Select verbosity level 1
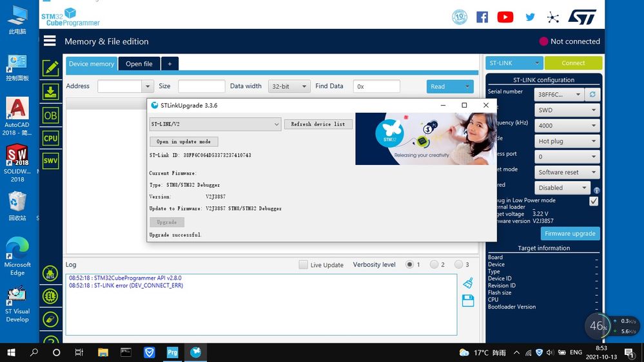Image resolution: width=644 pixels, height=362 pixels. [x=409, y=264]
